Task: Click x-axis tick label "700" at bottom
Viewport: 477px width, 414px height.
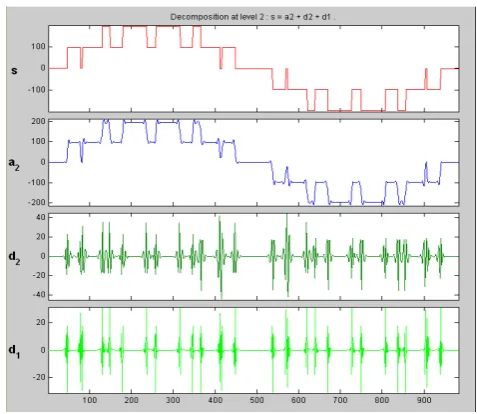Action: pyautogui.click(x=340, y=400)
